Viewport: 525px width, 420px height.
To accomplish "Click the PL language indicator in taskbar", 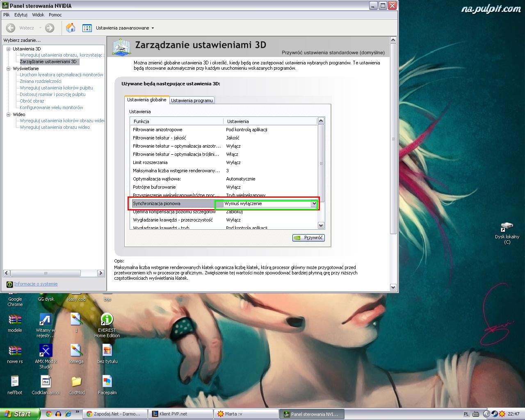I will coord(467,414).
